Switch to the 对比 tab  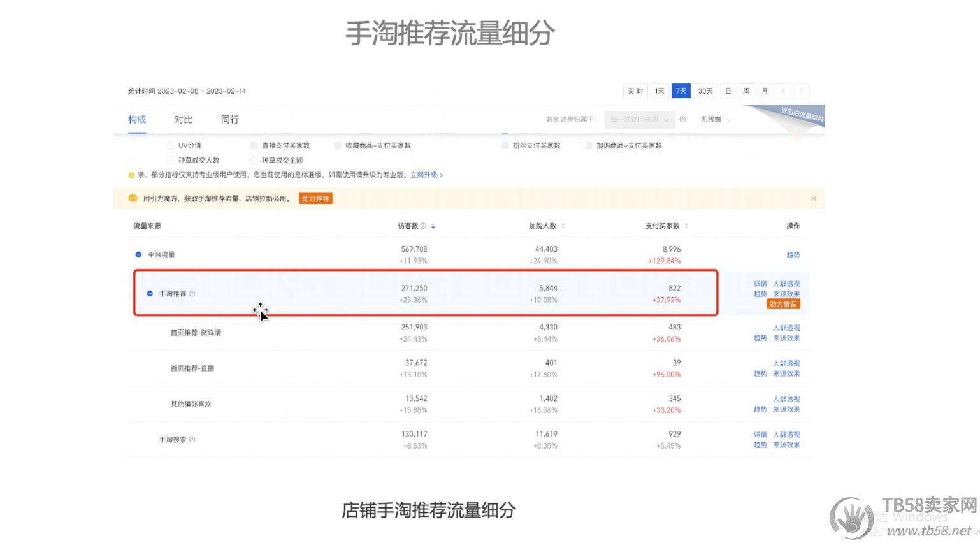[184, 120]
